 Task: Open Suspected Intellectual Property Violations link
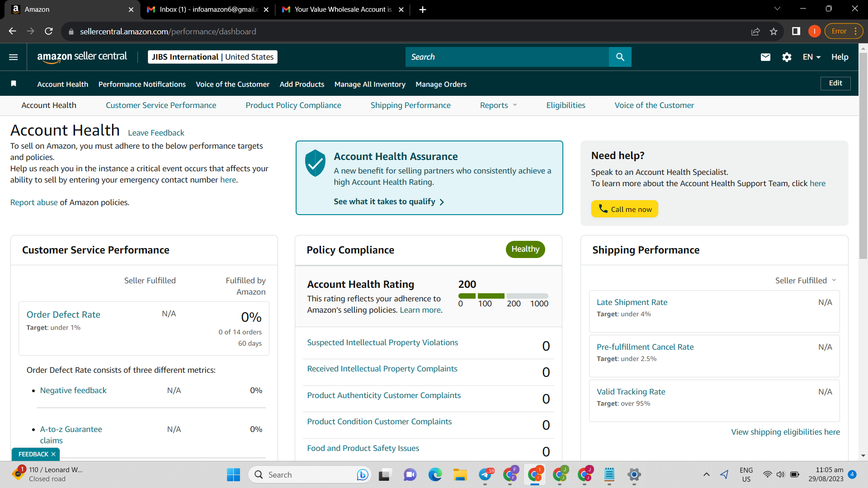[x=382, y=343]
